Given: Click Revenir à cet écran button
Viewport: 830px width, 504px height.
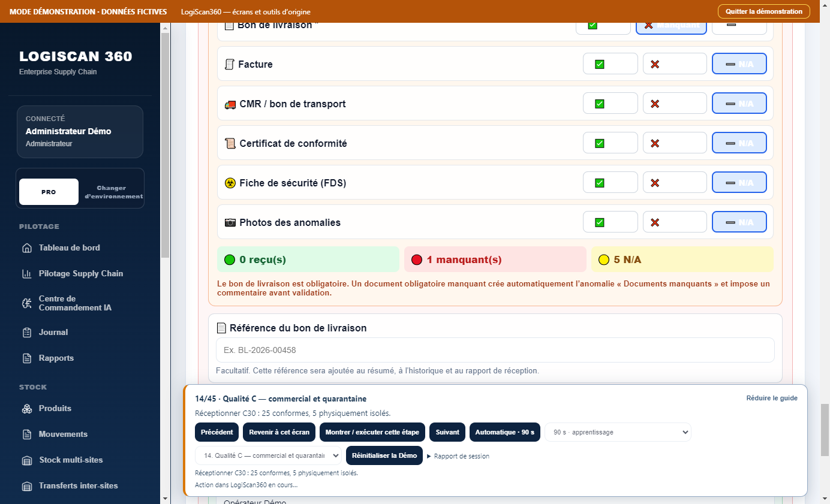Looking at the screenshot, I should tap(279, 432).
